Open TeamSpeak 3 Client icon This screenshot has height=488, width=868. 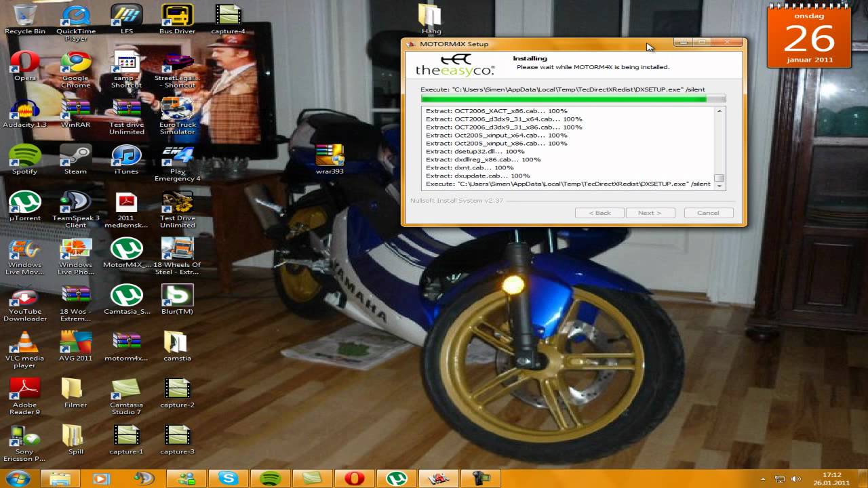[x=76, y=209]
